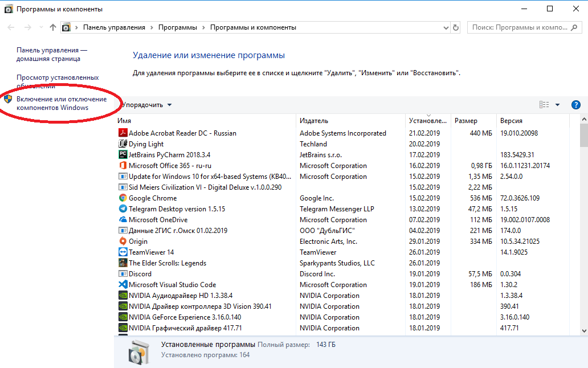Click the Данные 2ГИС г.Омск icon

[122, 231]
